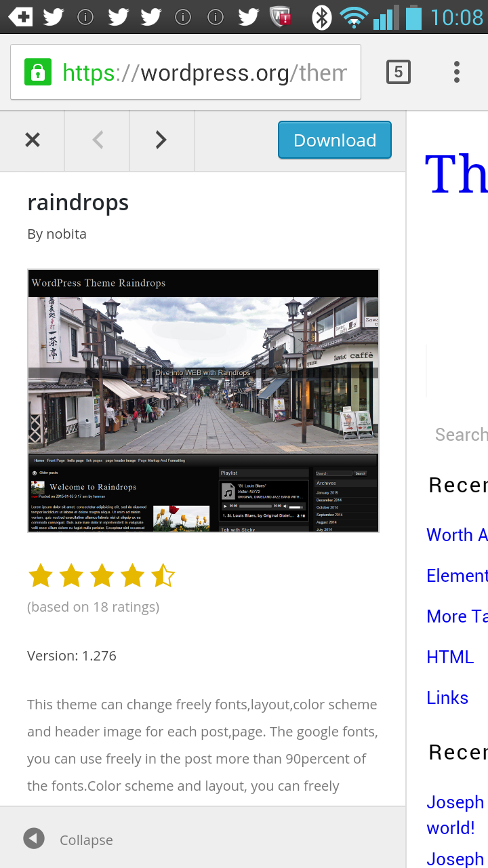
Task: Download the raindrops theme
Action: point(335,140)
